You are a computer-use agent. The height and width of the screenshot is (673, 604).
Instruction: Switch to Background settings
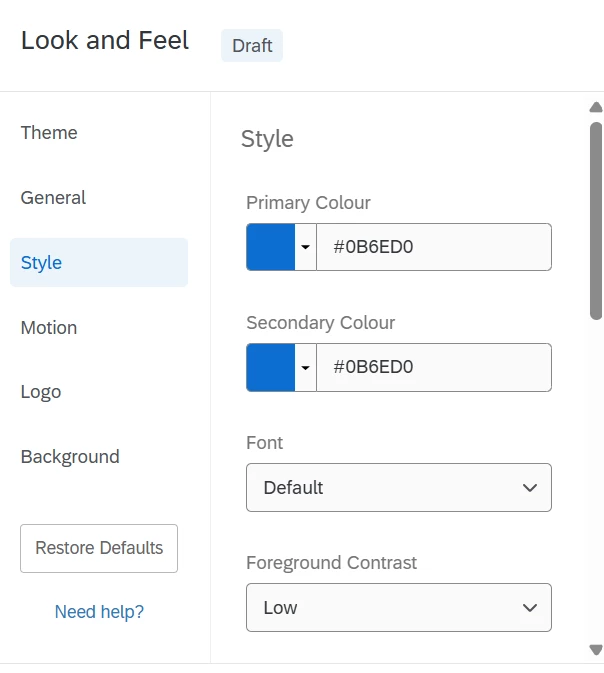pyautogui.click(x=70, y=457)
